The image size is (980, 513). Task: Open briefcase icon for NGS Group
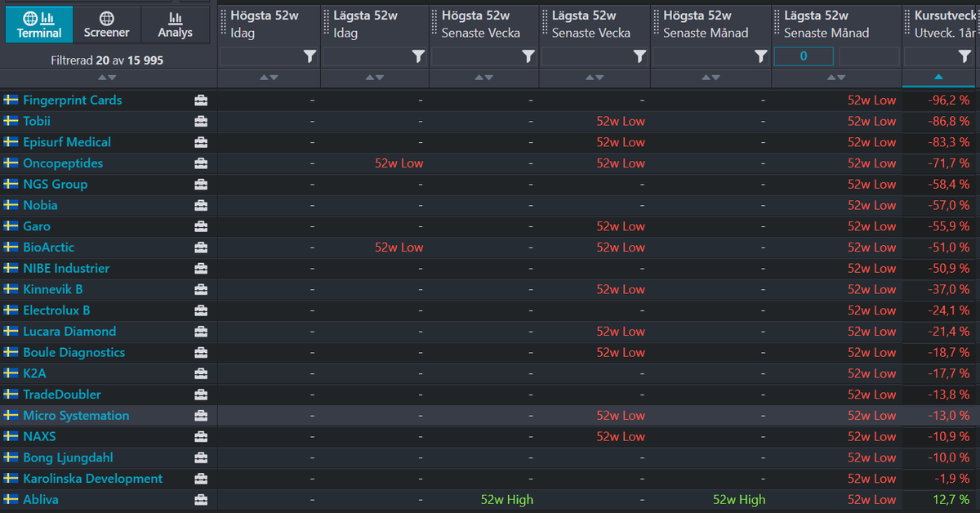[x=201, y=185]
